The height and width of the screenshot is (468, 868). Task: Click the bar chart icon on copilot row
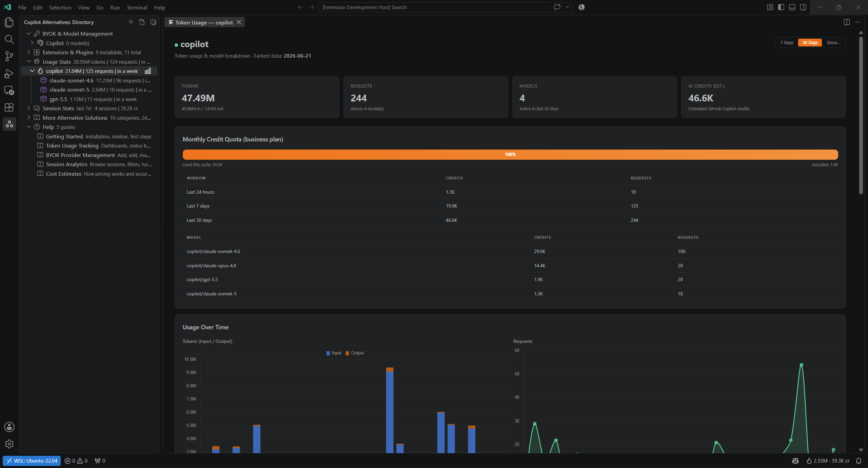pyautogui.click(x=148, y=71)
